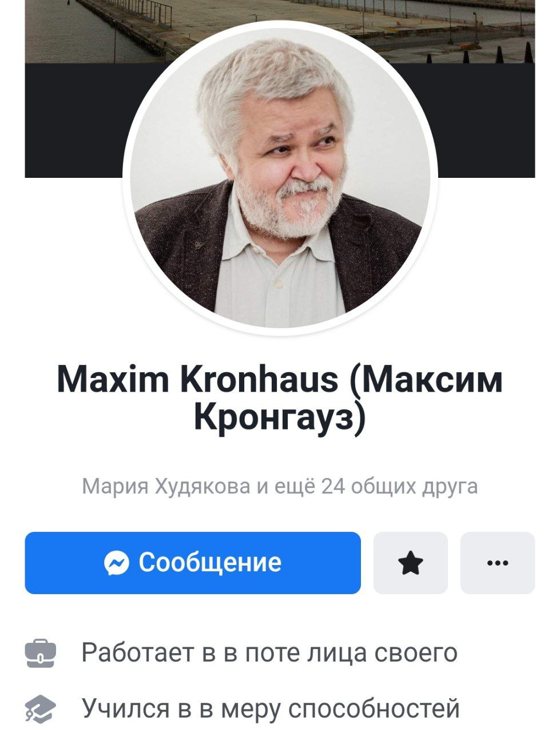Select the Maxim Kronhaus name heading
The height and width of the screenshot is (732, 560).
pyautogui.click(x=197, y=379)
